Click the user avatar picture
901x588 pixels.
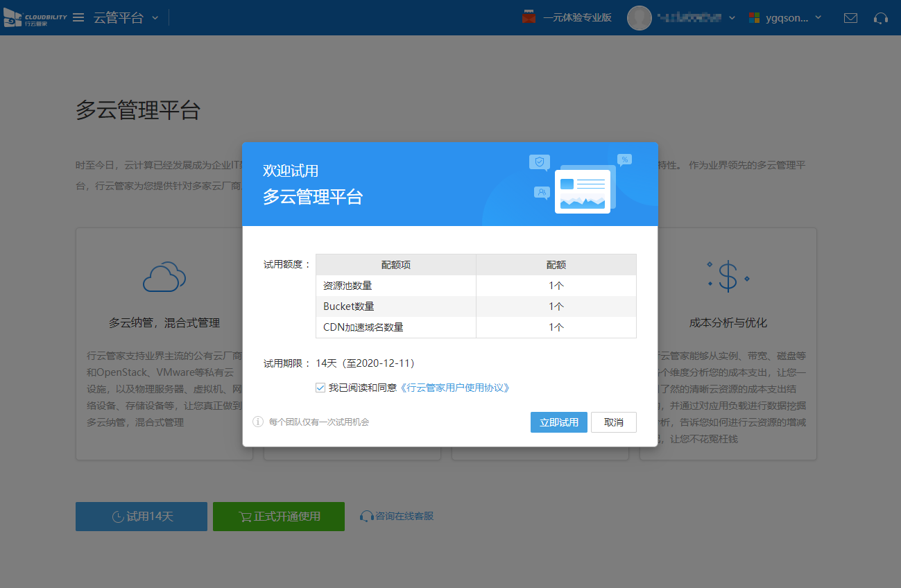[640, 18]
